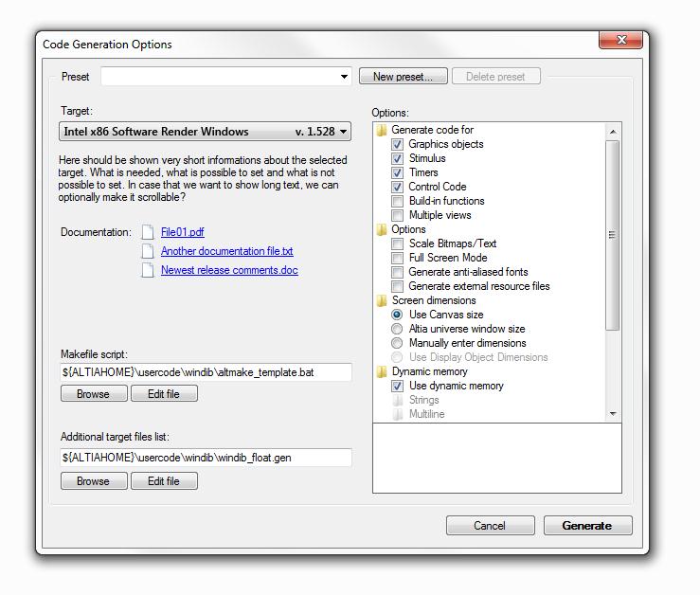This screenshot has width=700, height=595.
Task: Select Use Canvas size radio button
Action: pyautogui.click(x=397, y=315)
